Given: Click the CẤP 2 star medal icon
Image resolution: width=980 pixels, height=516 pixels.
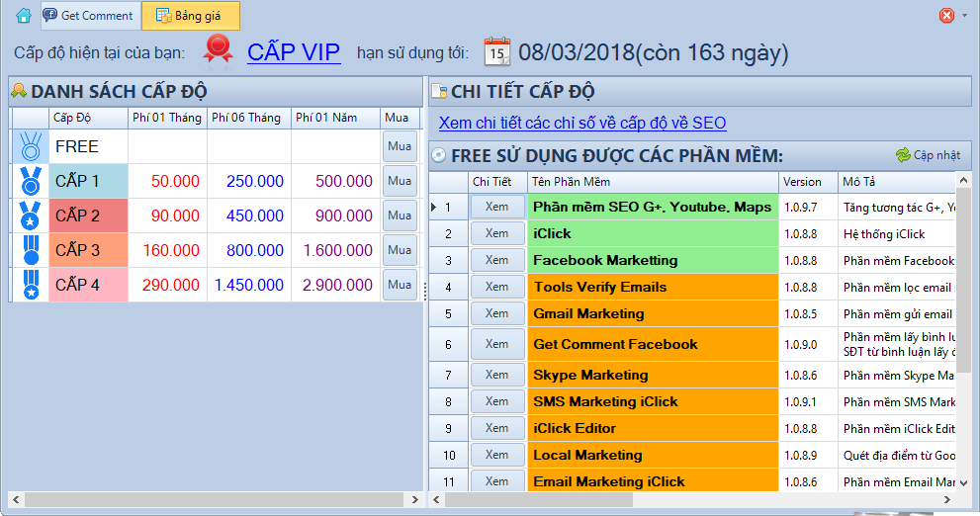Looking at the screenshot, I should pyautogui.click(x=30, y=215).
